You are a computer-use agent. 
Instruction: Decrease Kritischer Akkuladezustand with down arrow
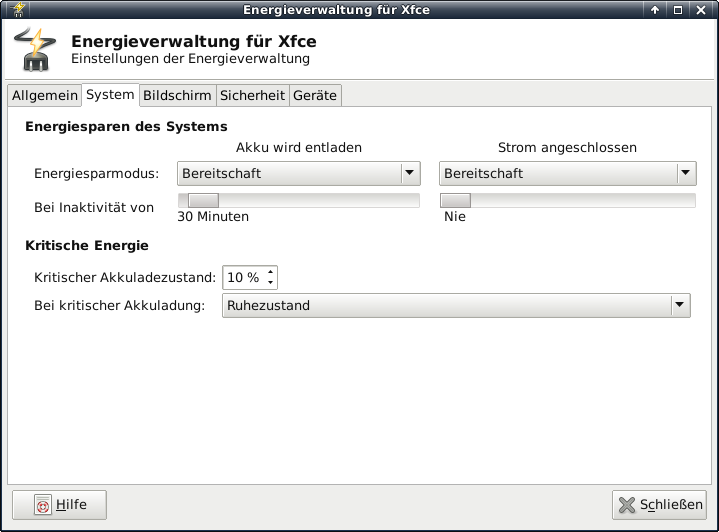click(270, 283)
